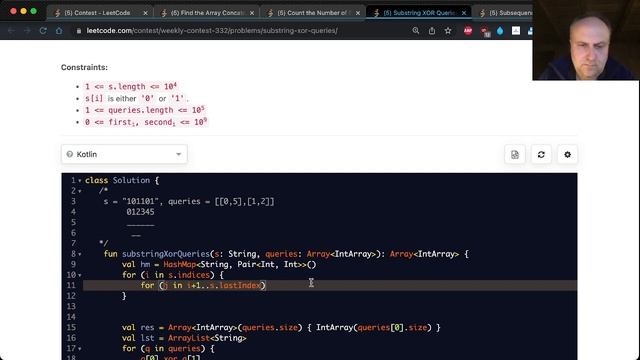Reload the LeetCode page

(x=43, y=31)
